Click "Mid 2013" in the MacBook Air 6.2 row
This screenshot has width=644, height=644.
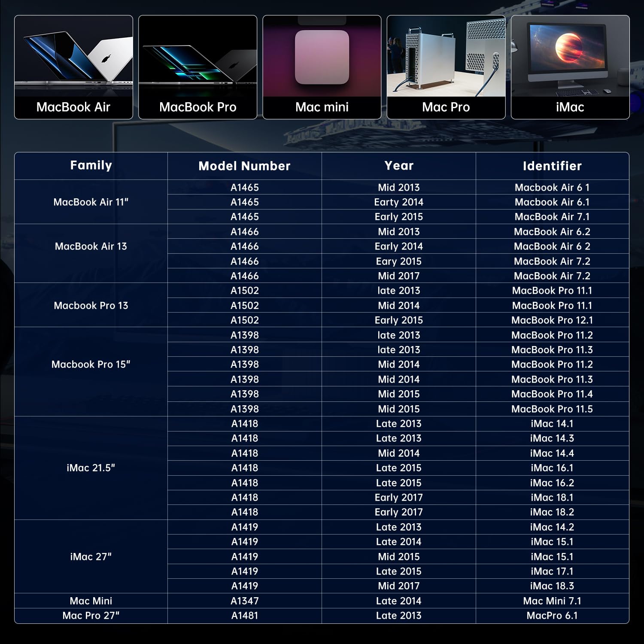point(399,231)
